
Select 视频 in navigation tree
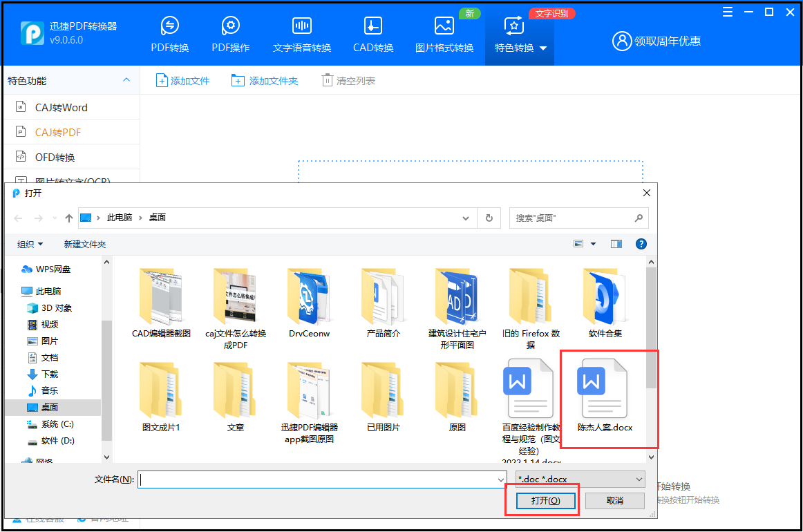44,324
